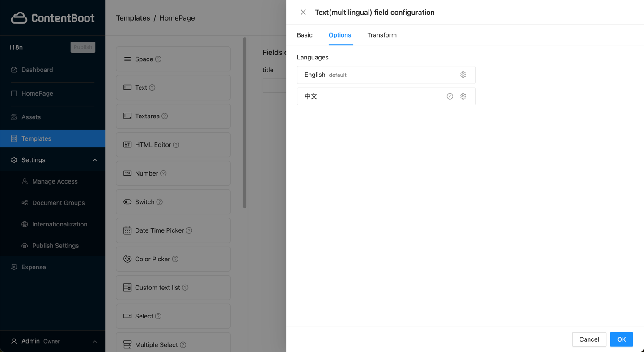Click help icon next to Custom text list

click(x=185, y=288)
